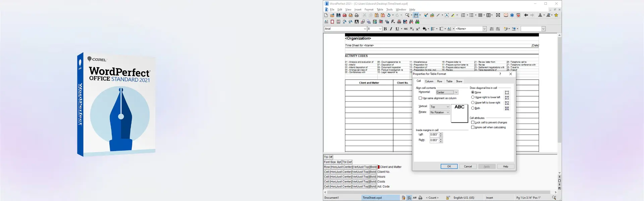
Task: Click the AB caps icon in status bar
Action: tap(415, 198)
